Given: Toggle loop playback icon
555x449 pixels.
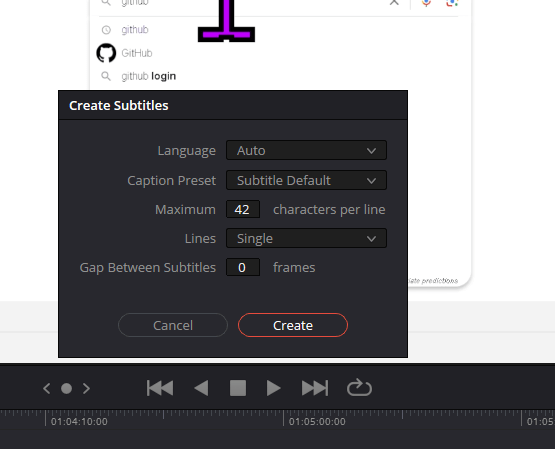Looking at the screenshot, I should click(359, 387).
